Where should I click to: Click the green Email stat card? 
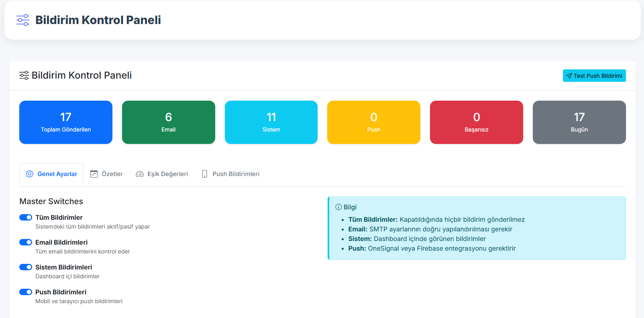[x=169, y=122]
